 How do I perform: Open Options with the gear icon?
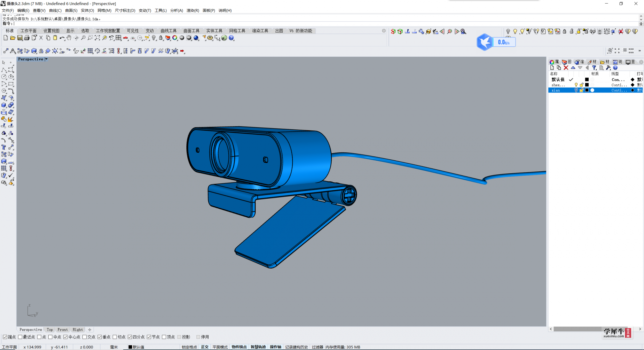(x=210, y=38)
